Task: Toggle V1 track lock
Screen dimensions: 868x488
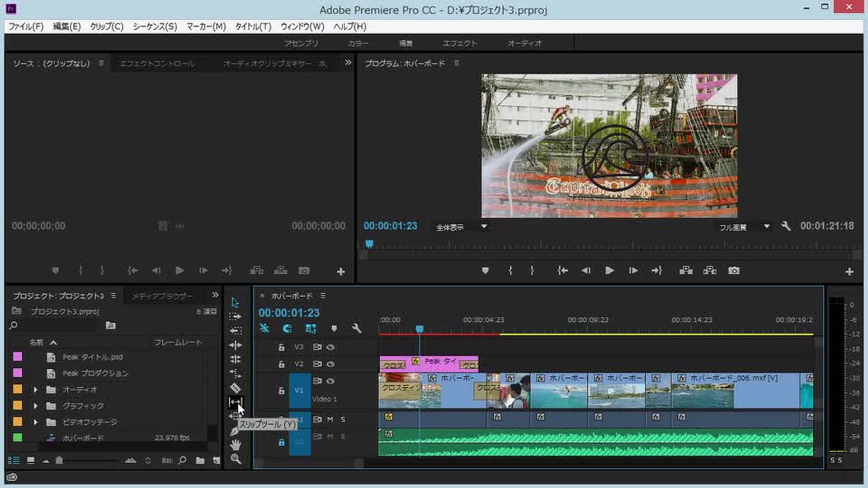Action: [x=281, y=390]
